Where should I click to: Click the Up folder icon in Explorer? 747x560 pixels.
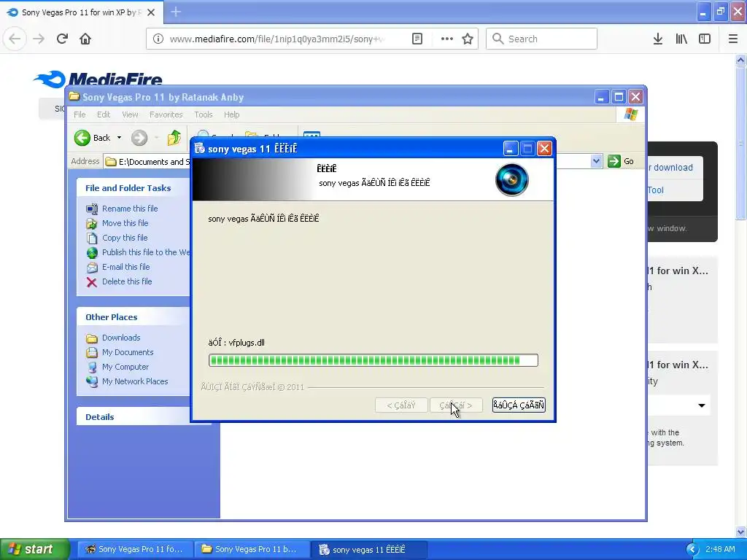[x=174, y=138]
